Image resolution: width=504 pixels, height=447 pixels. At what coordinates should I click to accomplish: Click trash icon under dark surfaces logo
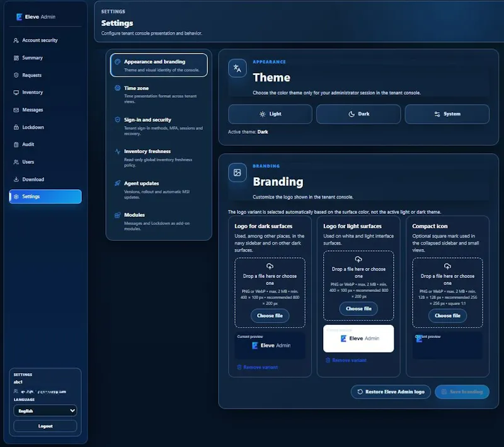click(x=239, y=367)
